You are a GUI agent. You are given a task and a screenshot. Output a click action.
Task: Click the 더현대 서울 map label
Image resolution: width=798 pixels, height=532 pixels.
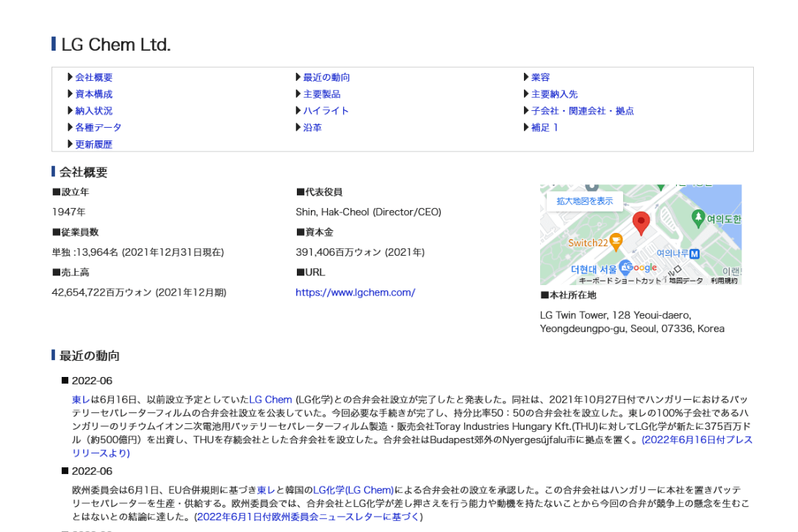[x=594, y=270]
